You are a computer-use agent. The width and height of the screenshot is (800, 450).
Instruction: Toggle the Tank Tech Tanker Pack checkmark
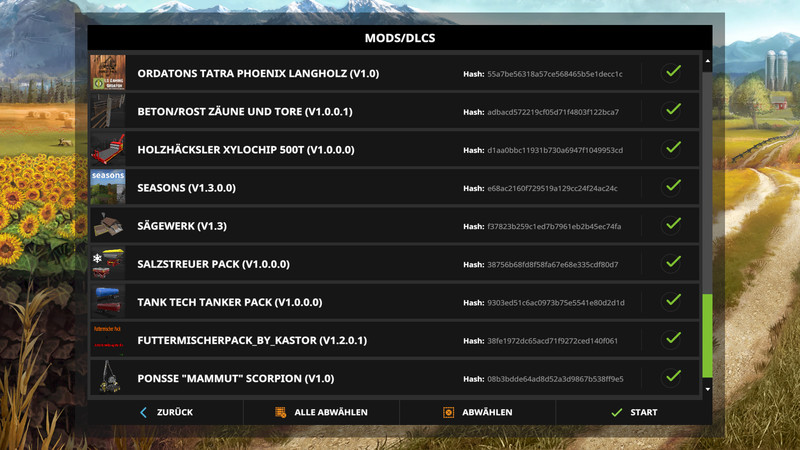pyautogui.click(x=673, y=300)
